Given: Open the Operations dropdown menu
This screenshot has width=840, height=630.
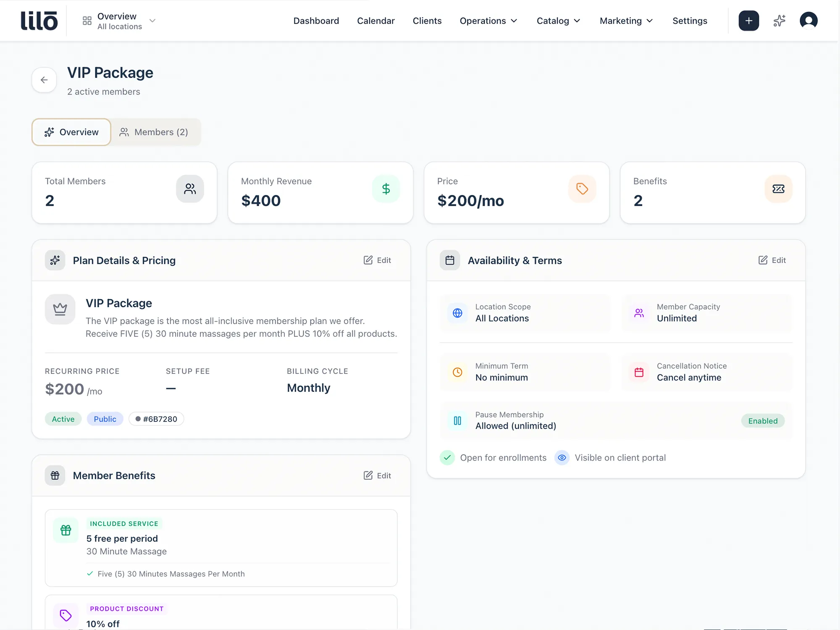Looking at the screenshot, I should (x=488, y=21).
